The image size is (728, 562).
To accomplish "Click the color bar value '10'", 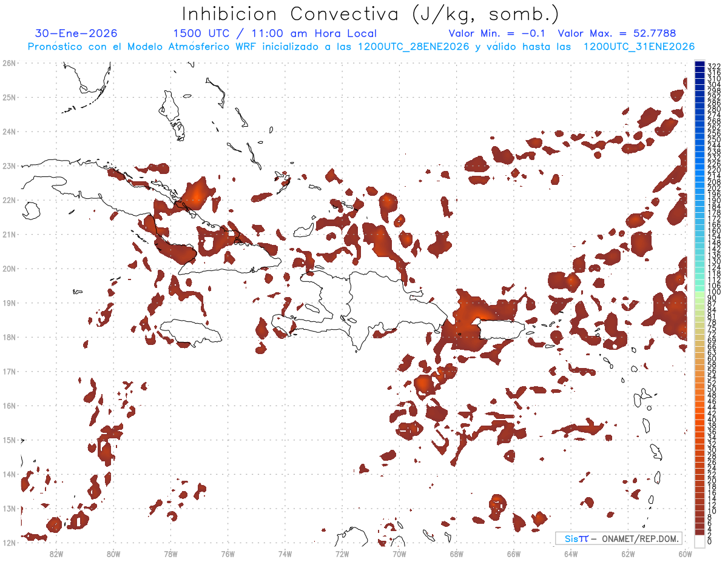I will (x=712, y=510).
